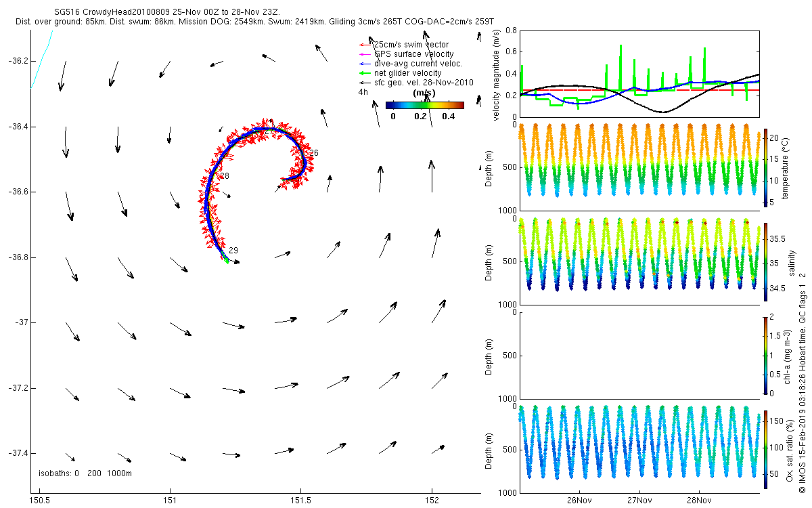812x508 pixels.
Task: Click the latitude tick label -36.6
Action: 17,192
